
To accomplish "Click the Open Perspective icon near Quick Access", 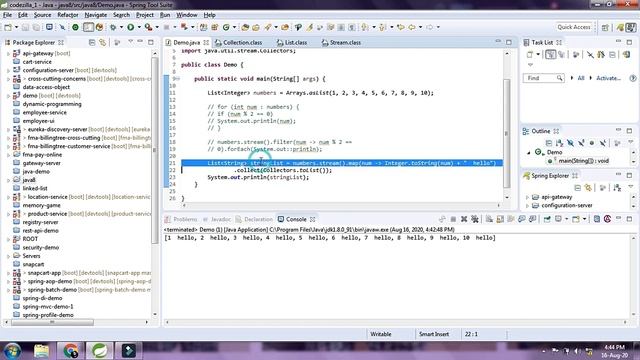I will tap(605, 27).
